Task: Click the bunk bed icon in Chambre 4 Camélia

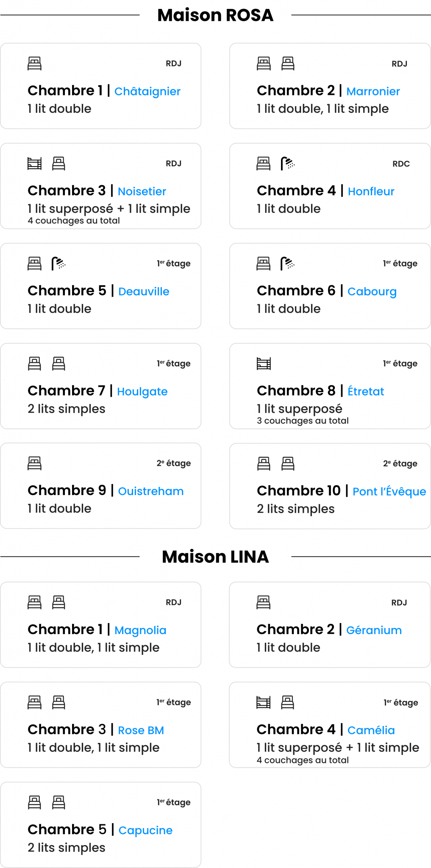Action: (263, 703)
